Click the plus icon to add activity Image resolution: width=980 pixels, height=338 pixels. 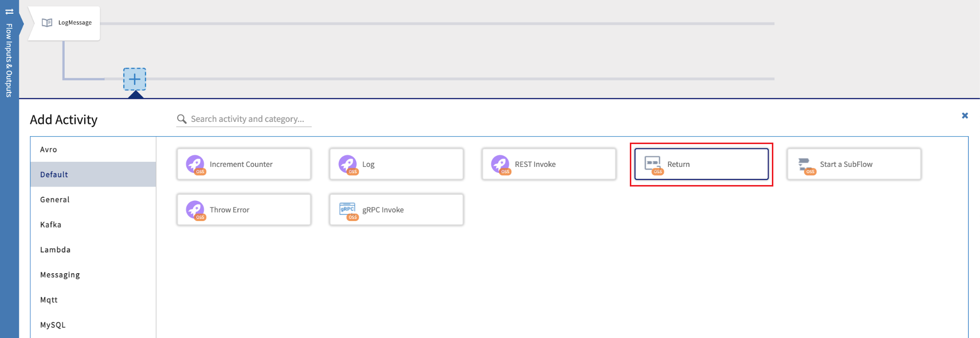(x=135, y=79)
